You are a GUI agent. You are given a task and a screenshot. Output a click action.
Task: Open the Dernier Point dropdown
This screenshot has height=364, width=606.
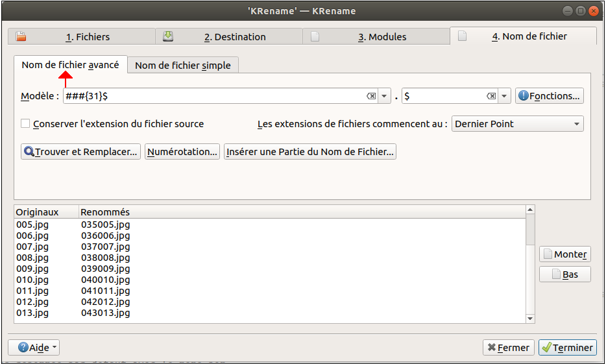(518, 124)
